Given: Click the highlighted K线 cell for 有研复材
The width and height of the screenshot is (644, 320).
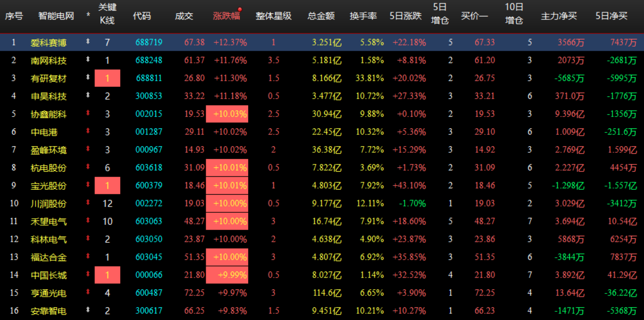Looking at the screenshot, I should (x=107, y=78).
